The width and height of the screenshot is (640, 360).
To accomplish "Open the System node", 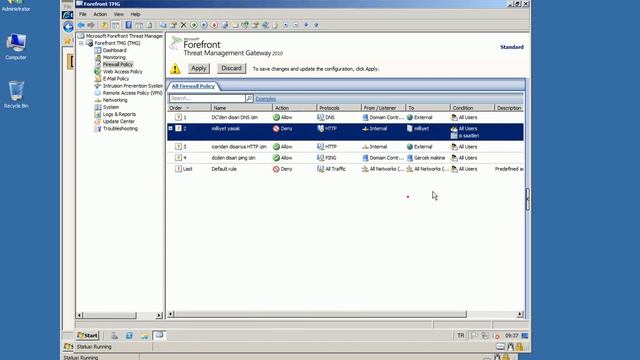I will click(x=111, y=107).
